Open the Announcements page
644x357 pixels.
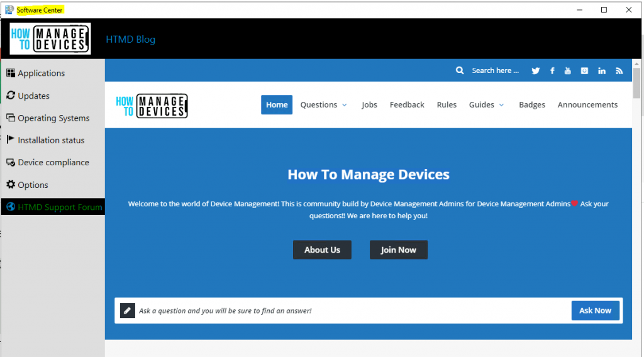[x=587, y=104]
